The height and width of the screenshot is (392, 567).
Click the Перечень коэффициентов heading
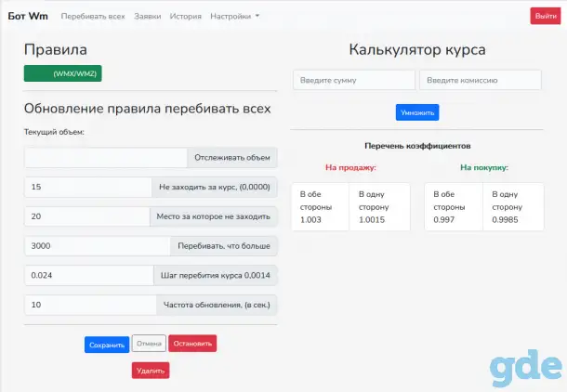tap(417, 146)
